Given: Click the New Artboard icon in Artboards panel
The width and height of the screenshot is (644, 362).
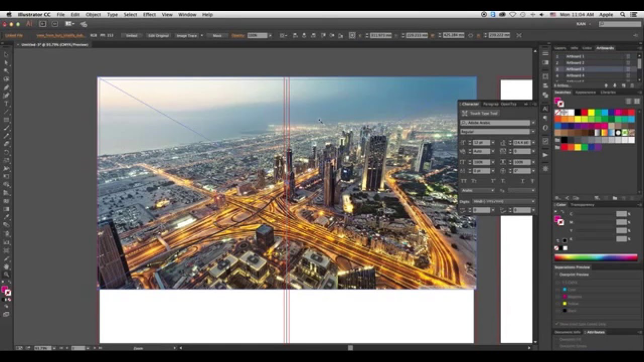Looking at the screenshot, I should (x=624, y=85).
